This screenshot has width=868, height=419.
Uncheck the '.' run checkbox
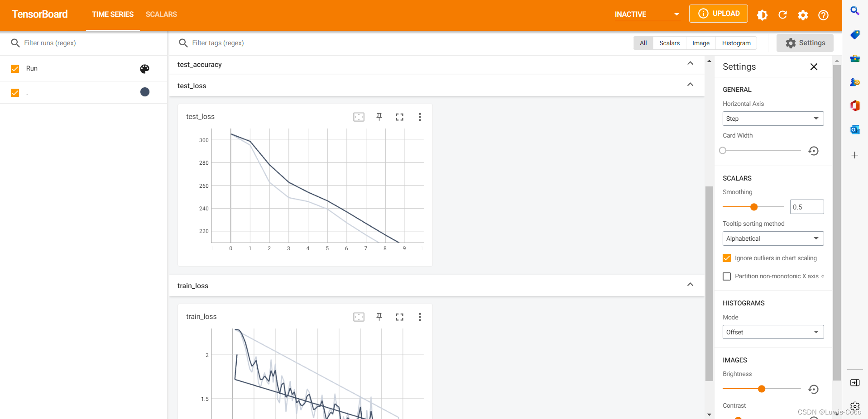15,93
